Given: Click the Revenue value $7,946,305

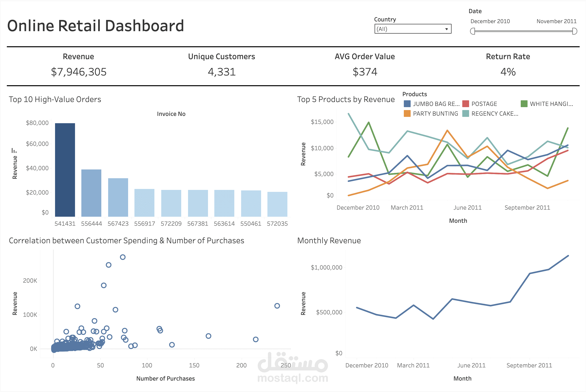Looking at the screenshot, I should point(79,72).
